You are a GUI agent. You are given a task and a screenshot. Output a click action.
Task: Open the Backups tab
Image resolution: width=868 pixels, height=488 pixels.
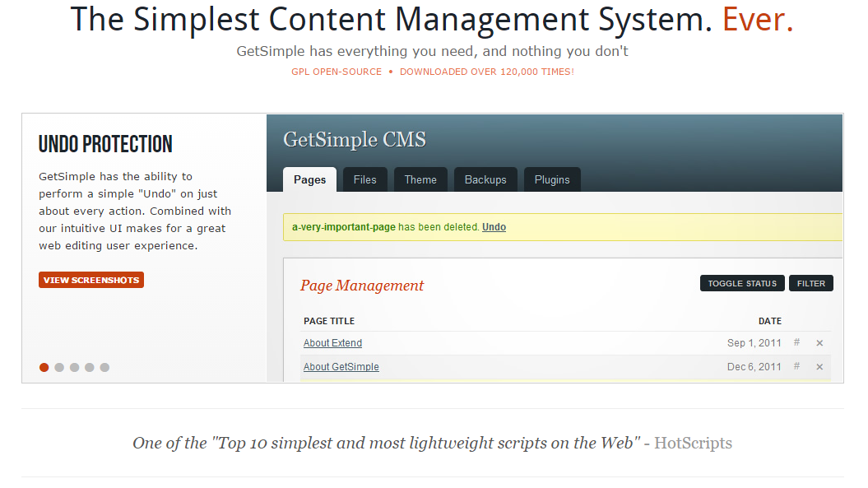pos(485,179)
